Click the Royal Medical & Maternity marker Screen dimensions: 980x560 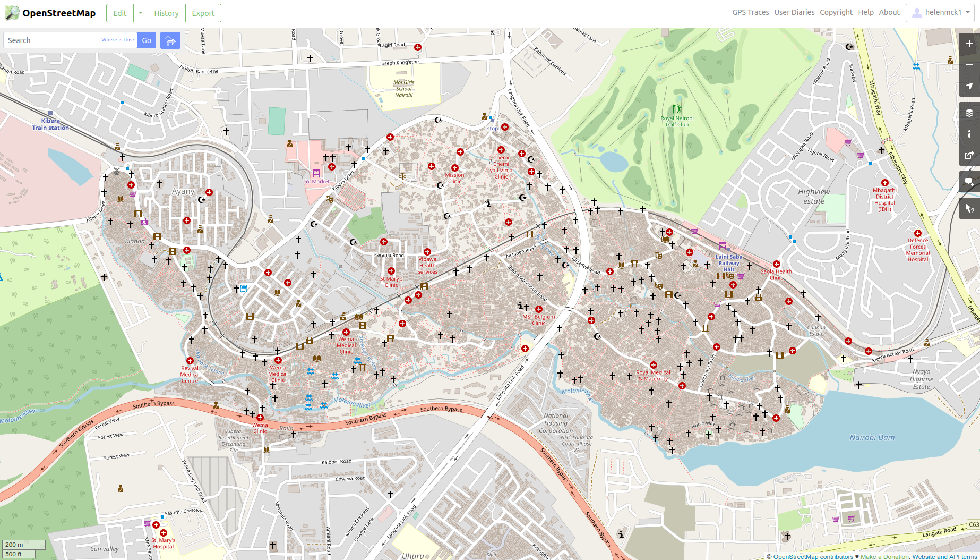point(654,365)
